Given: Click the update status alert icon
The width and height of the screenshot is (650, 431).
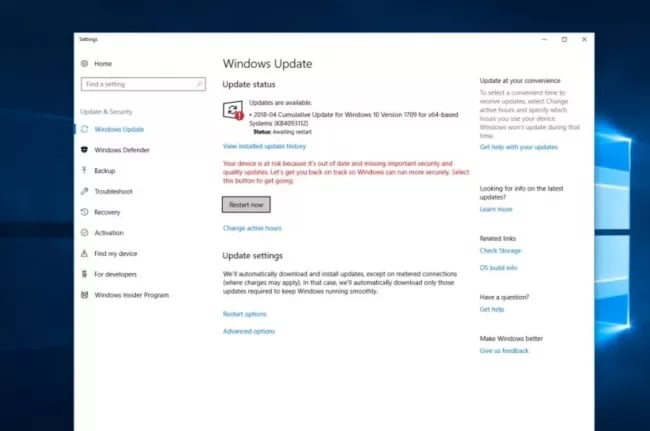Looking at the screenshot, I should point(233,110).
